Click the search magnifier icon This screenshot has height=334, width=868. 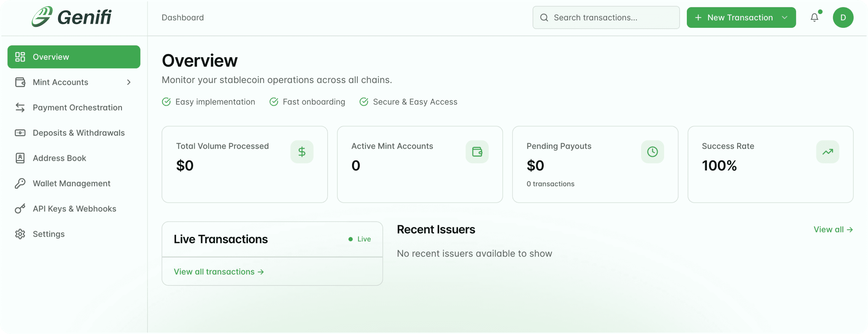click(544, 18)
